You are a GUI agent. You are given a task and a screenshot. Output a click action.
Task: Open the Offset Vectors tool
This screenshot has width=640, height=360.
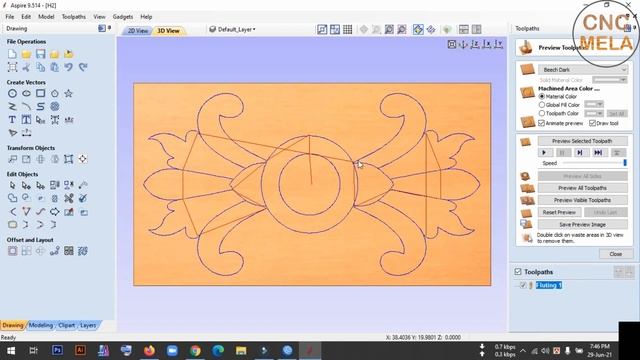click(12, 251)
